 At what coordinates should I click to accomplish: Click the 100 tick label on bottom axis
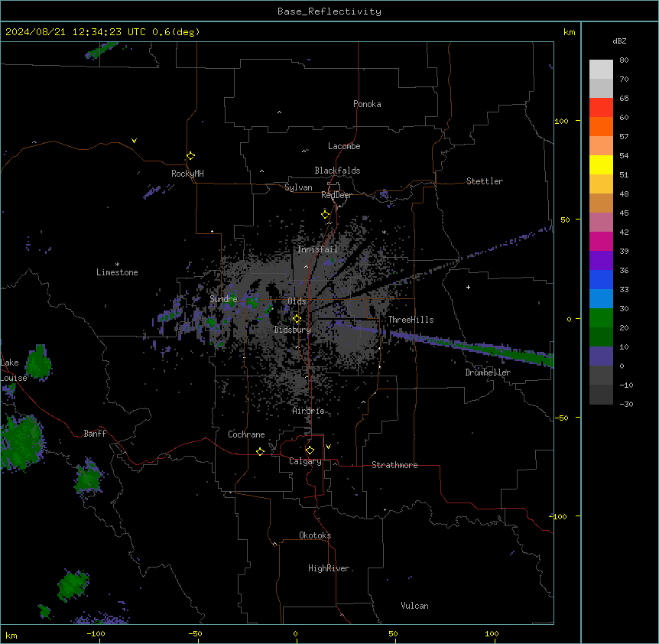[492, 633]
